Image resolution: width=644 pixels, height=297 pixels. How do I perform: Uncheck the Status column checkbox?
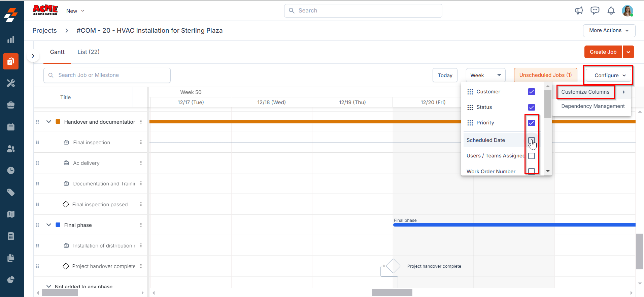pos(532,107)
